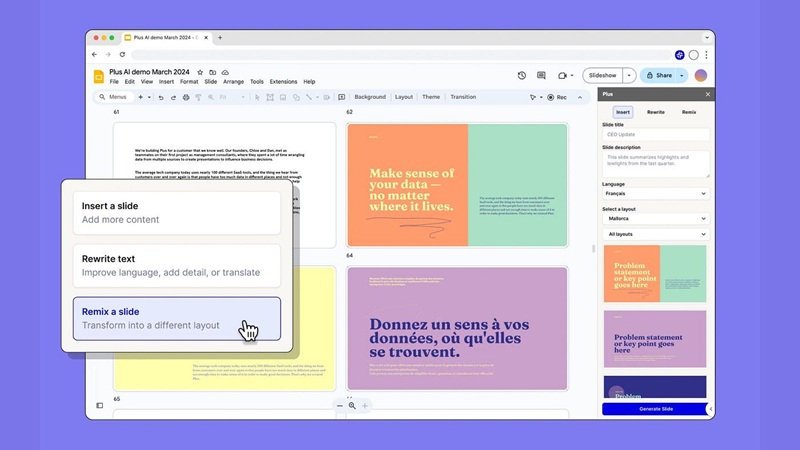The width and height of the screenshot is (800, 450).
Task: Expand the Language dropdown showing Français
Action: point(655,194)
